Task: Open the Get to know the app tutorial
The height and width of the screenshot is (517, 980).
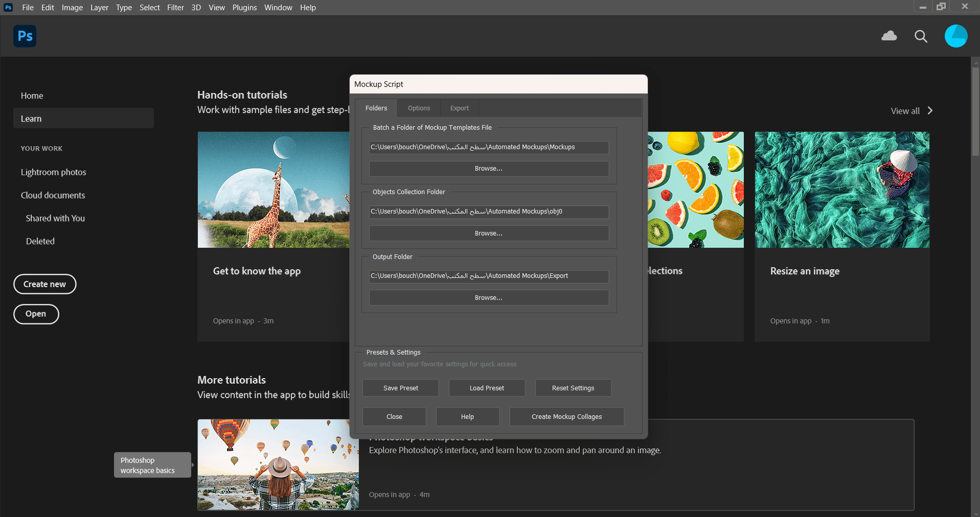Action: (x=257, y=271)
